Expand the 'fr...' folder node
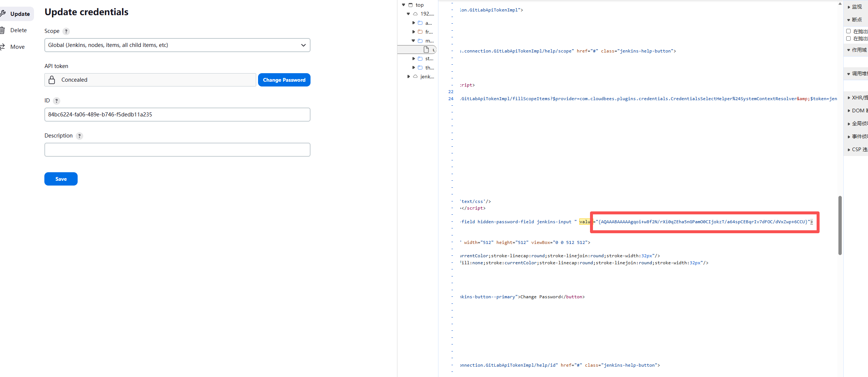The image size is (868, 377). click(x=413, y=32)
